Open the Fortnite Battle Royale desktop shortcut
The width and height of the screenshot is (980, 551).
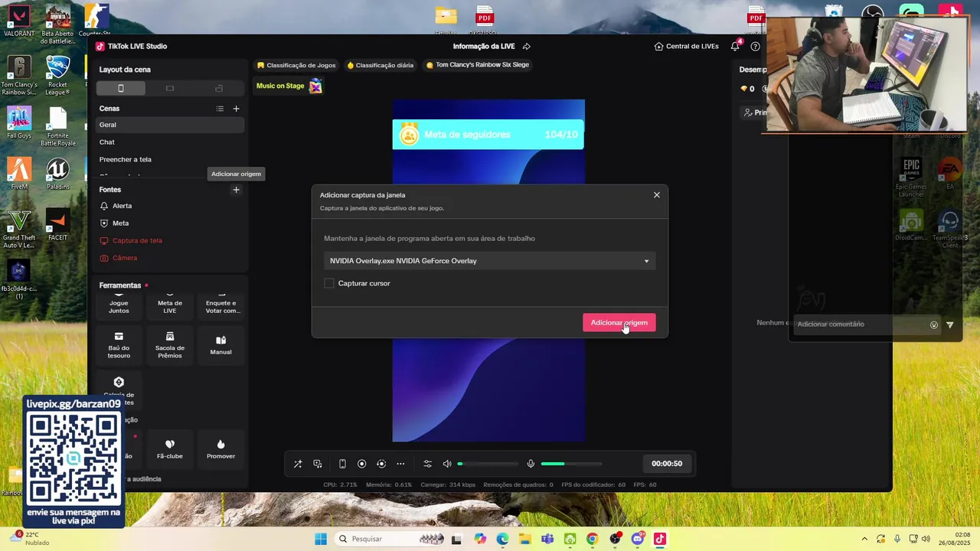pos(57,127)
